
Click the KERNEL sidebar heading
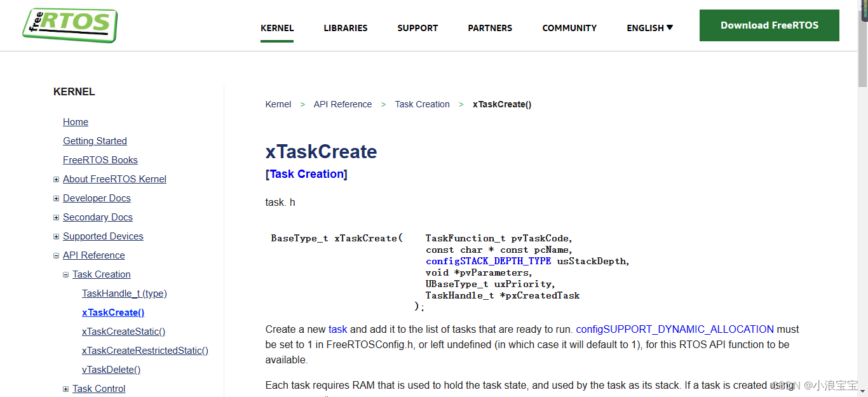click(74, 92)
